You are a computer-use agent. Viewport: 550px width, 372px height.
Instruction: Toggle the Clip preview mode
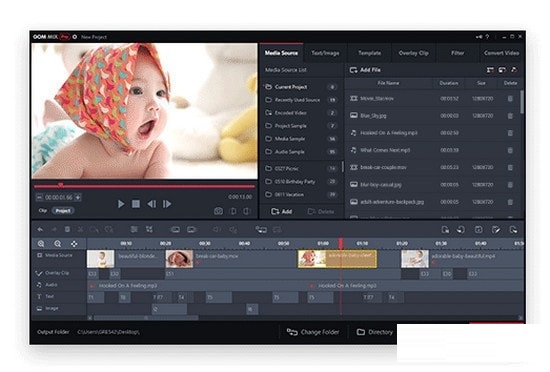43,211
